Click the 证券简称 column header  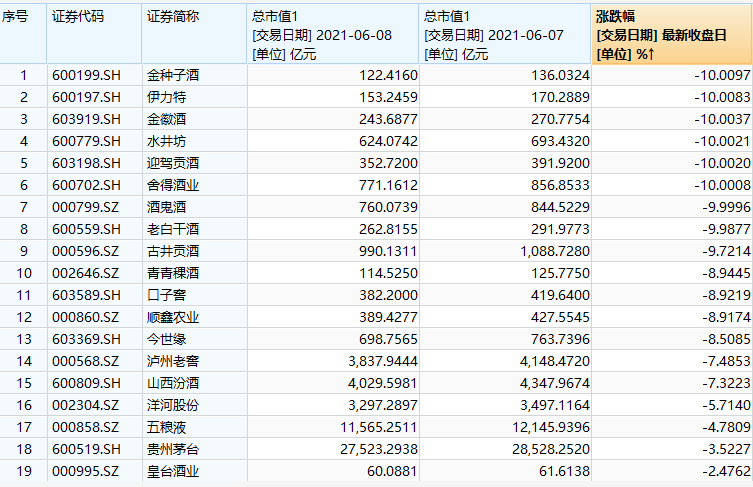click(x=194, y=34)
